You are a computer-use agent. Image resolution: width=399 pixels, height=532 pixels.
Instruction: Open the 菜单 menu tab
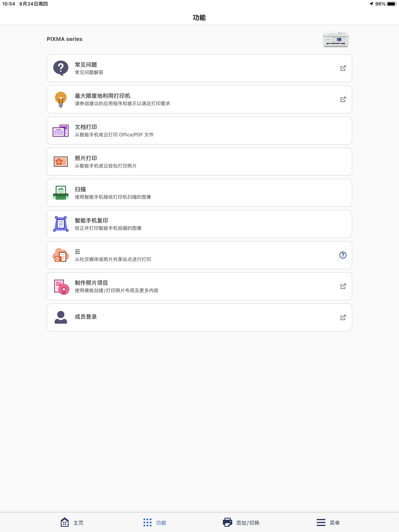coord(329,522)
